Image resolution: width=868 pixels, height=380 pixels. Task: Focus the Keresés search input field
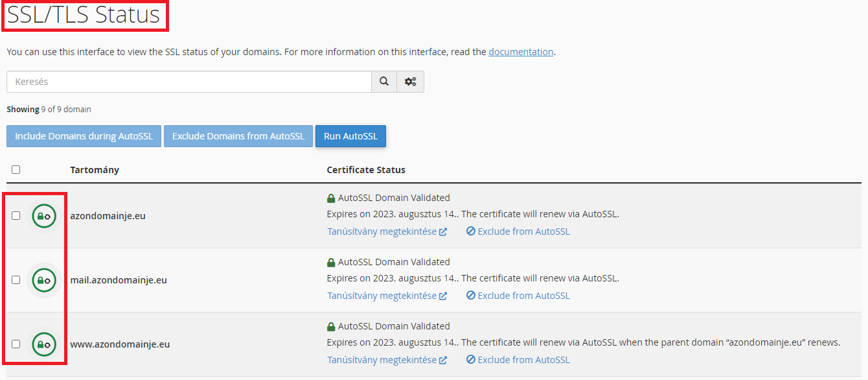point(188,82)
